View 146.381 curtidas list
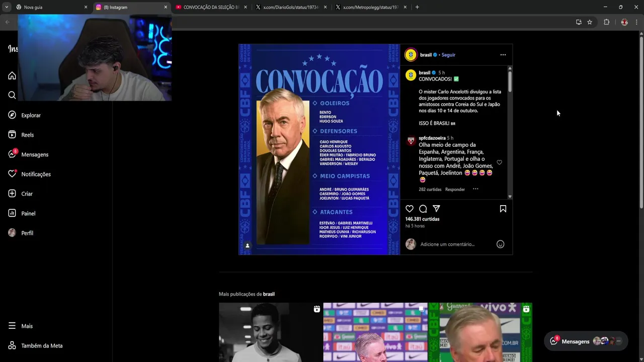The height and width of the screenshot is (362, 644). (x=422, y=219)
